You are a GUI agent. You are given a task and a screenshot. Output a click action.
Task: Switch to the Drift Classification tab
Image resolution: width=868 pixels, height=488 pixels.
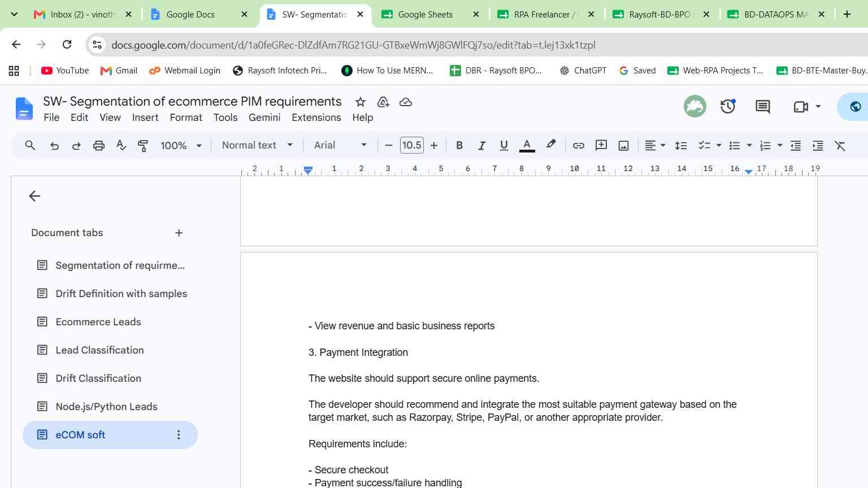pyautogui.click(x=98, y=378)
